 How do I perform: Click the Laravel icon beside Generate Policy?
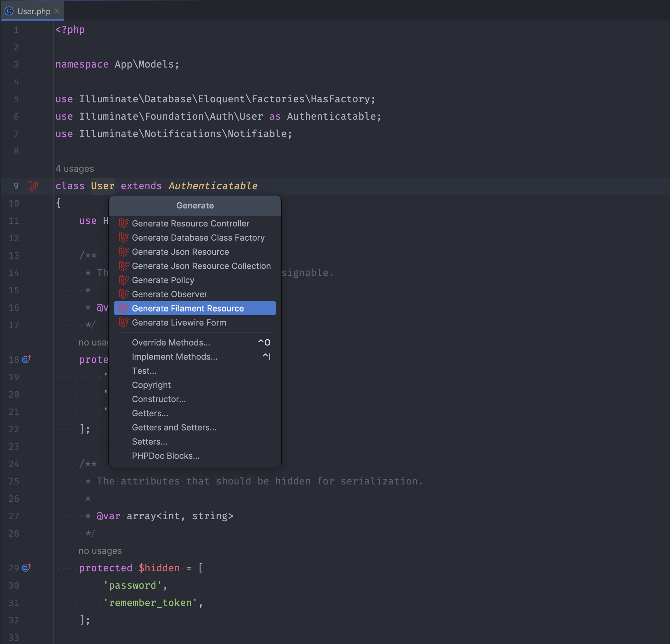(x=124, y=280)
